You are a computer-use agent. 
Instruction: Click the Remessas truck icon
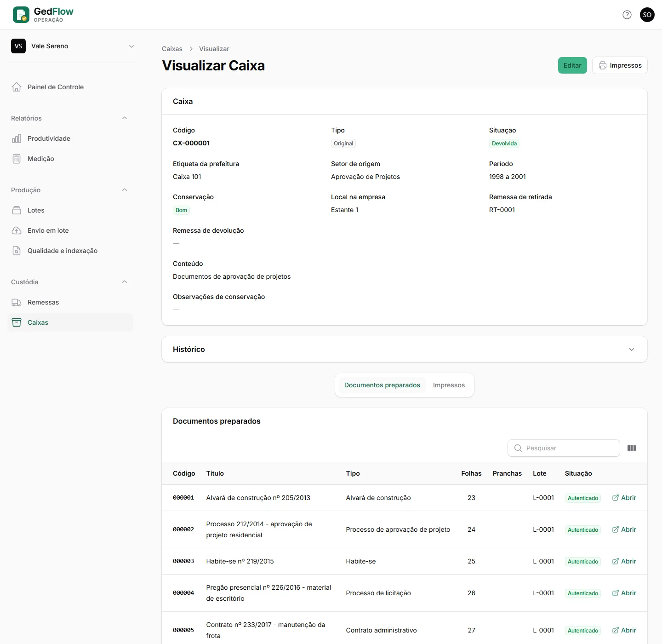tap(17, 302)
